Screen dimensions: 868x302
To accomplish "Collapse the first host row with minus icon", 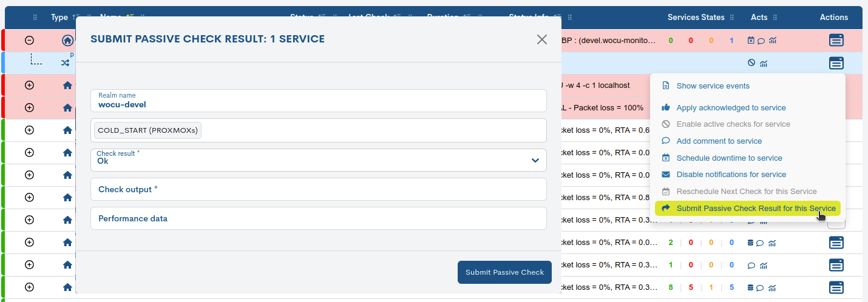I will click(29, 41).
